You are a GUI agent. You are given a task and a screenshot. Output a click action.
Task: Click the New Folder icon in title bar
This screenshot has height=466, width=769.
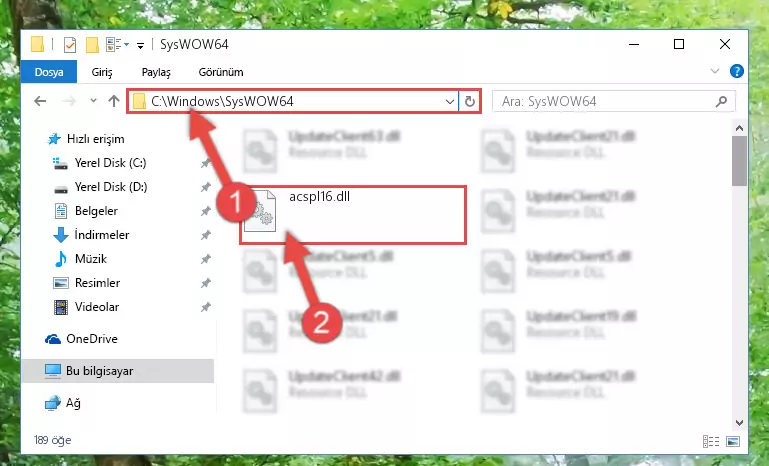coord(92,45)
